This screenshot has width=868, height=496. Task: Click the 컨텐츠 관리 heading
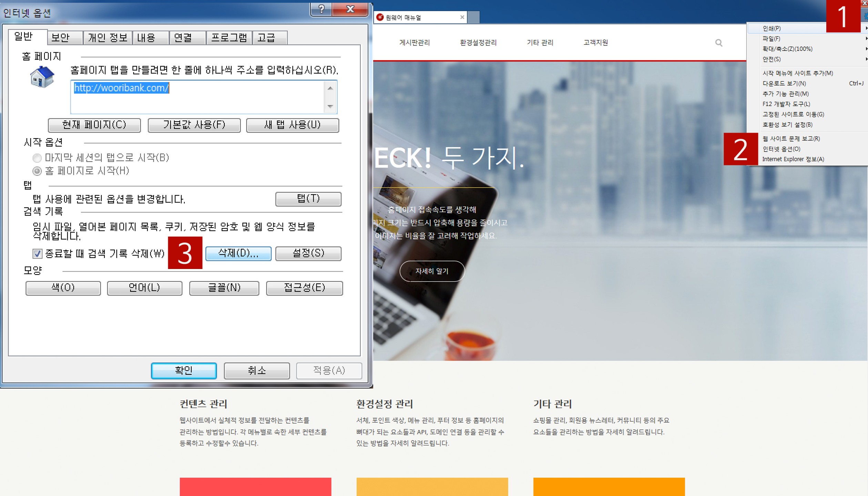point(203,404)
